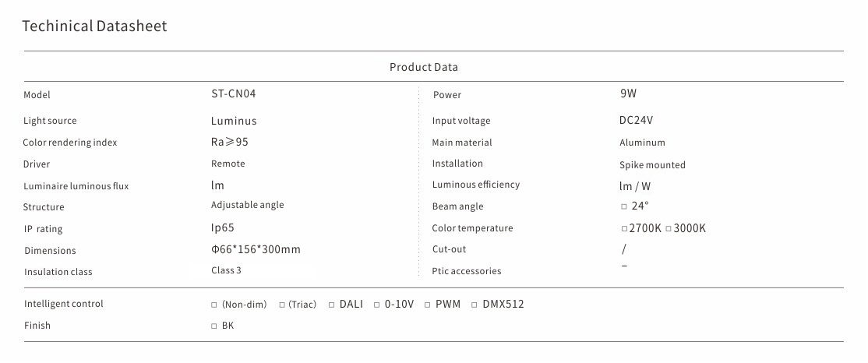Select the Φ66*156*300mm dimensions text
Screen dimensions: 868x363
tap(256, 249)
